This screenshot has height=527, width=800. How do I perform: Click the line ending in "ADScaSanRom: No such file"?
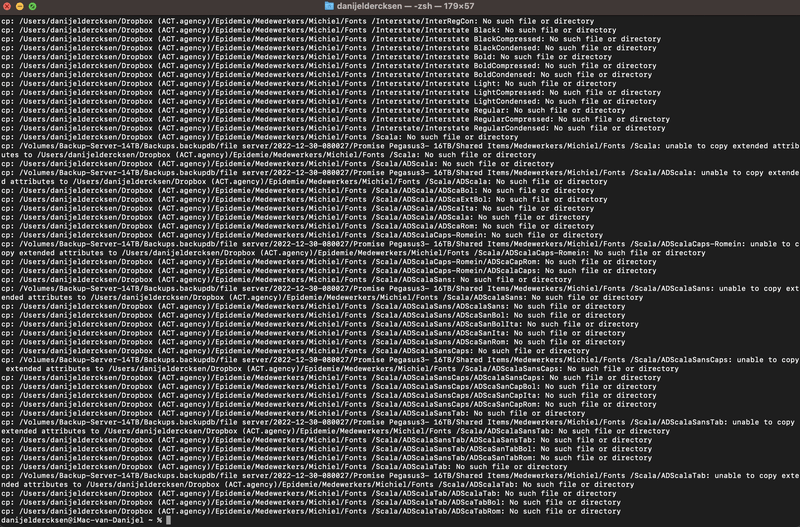(x=313, y=342)
